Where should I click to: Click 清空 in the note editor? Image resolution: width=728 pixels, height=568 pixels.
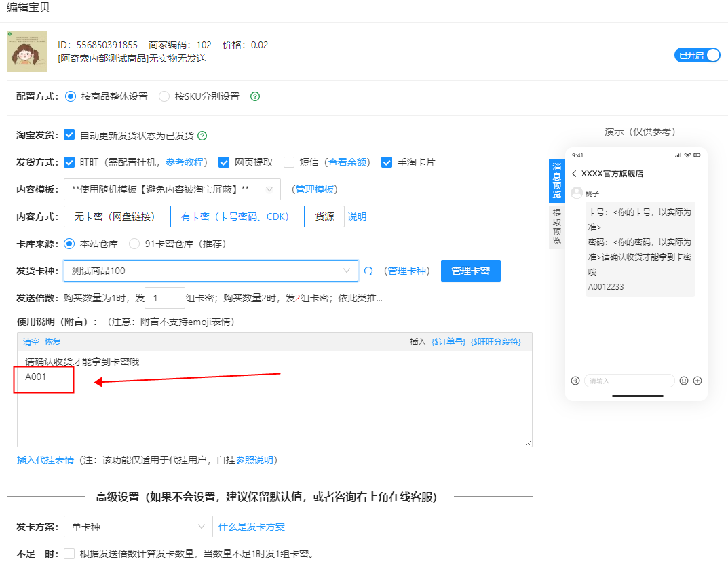pyautogui.click(x=31, y=342)
